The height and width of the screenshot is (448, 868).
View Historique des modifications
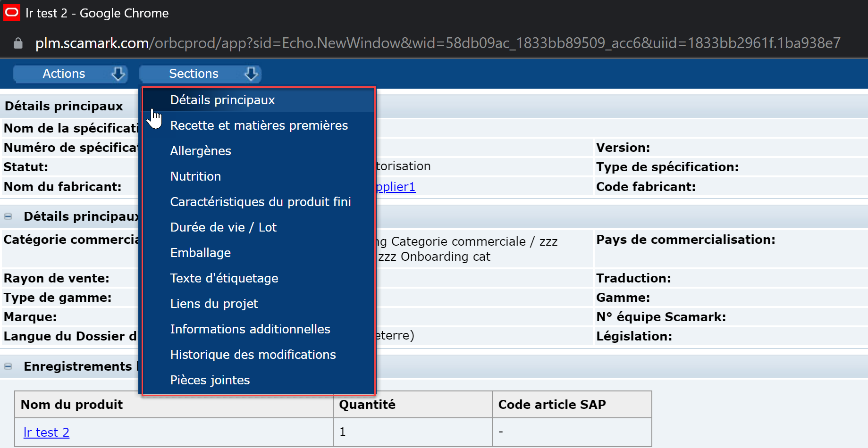[x=258, y=355]
